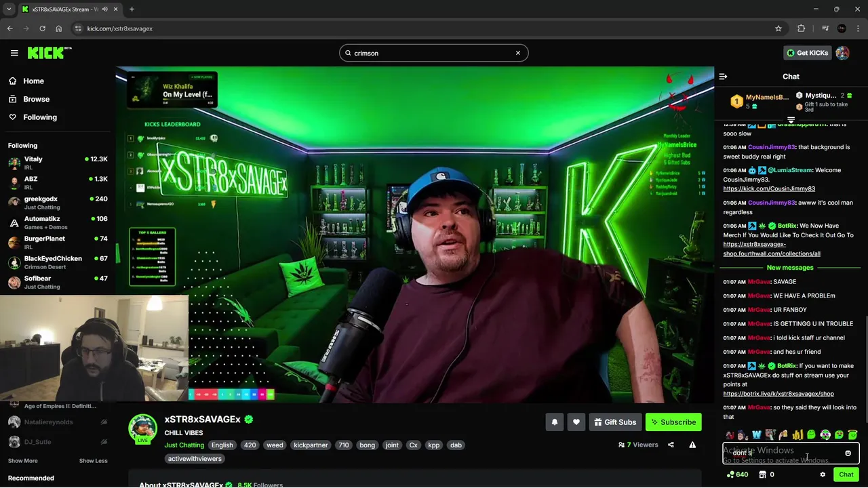Send message with green Chat button
This screenshot has width=868, height=488.
(x=846, y=474)
